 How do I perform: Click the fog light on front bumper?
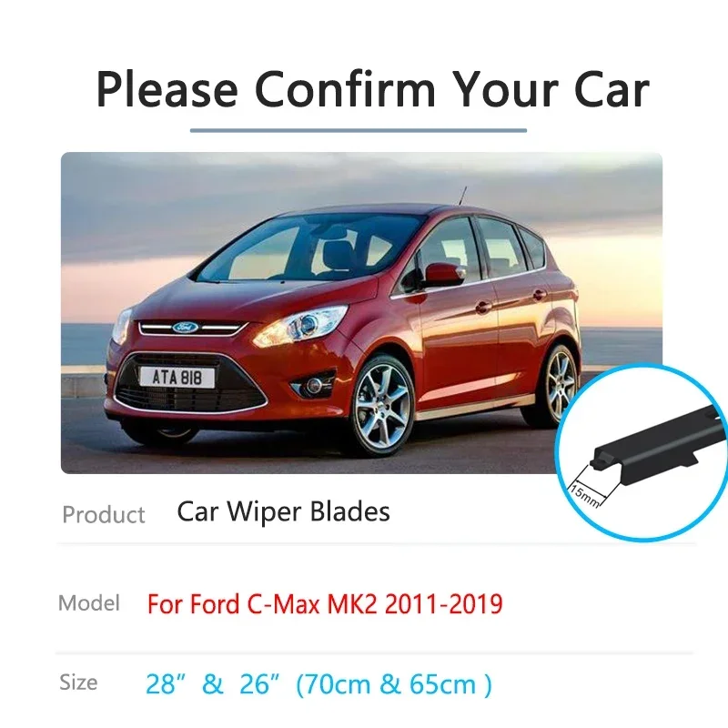[x=315, y=385]
